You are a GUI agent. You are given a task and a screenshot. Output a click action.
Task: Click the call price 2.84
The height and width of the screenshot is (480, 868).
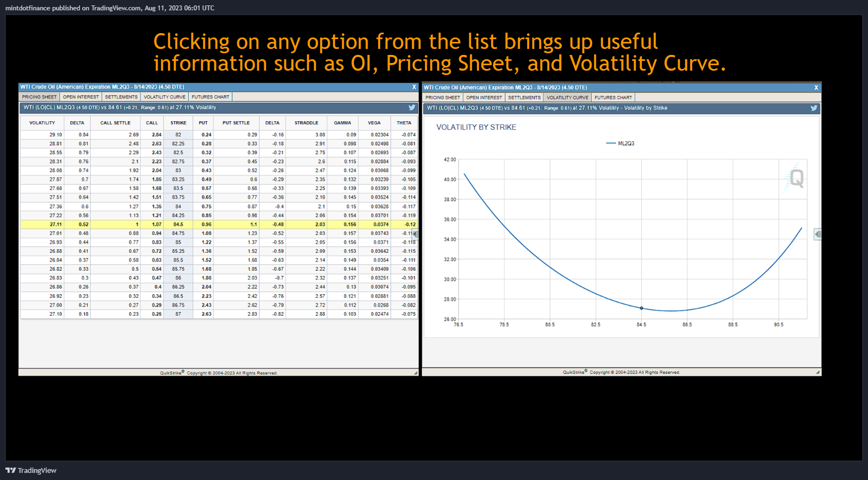pos(157,134)
